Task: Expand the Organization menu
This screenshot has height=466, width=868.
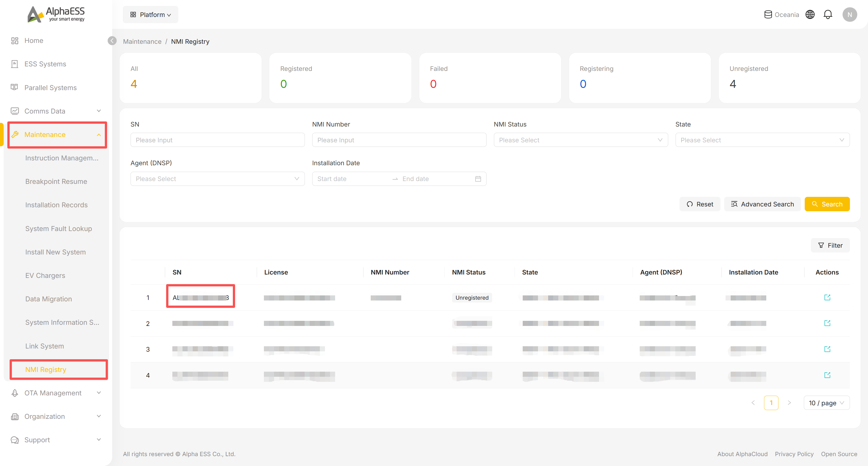Action: 56,417
